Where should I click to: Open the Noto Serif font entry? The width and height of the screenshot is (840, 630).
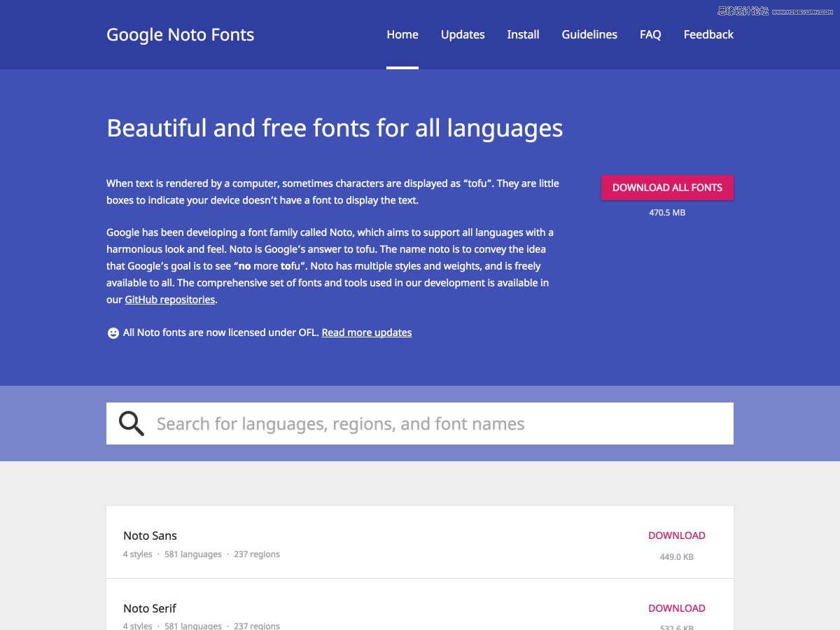coord(150,608)
